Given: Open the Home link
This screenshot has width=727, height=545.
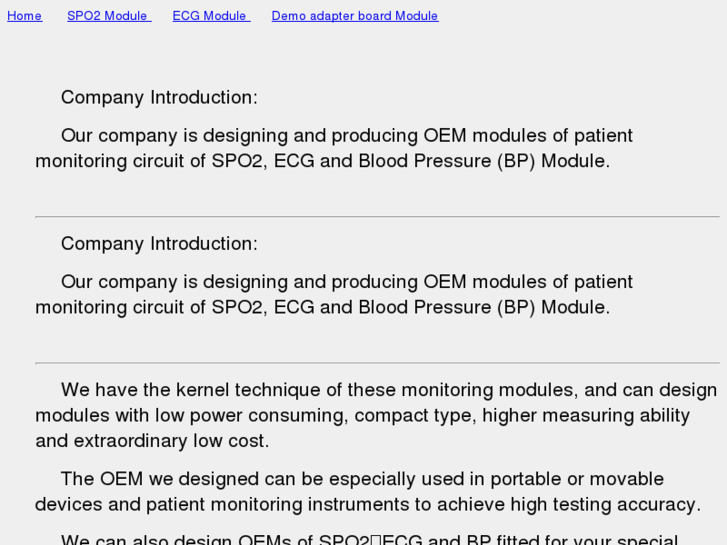Looking at the screenshot, I should point(24,16).
